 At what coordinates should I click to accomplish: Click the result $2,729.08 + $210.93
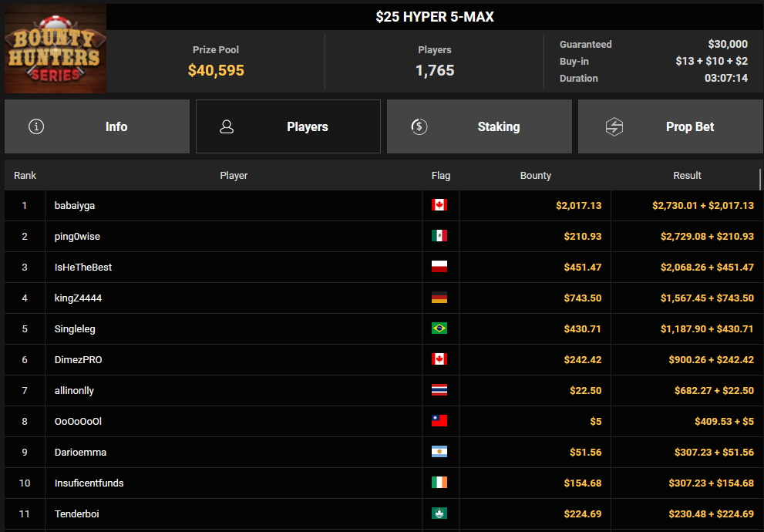point(707,236)
